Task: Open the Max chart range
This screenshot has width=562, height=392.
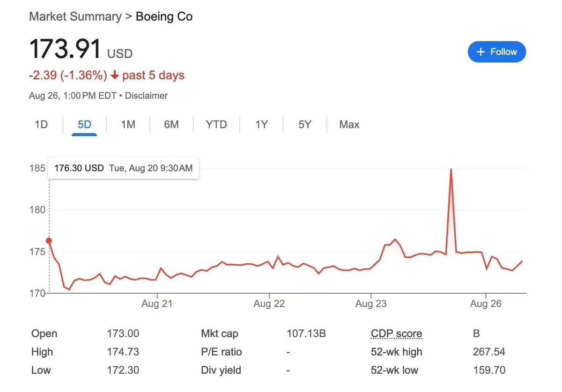Action: point(349,125)
